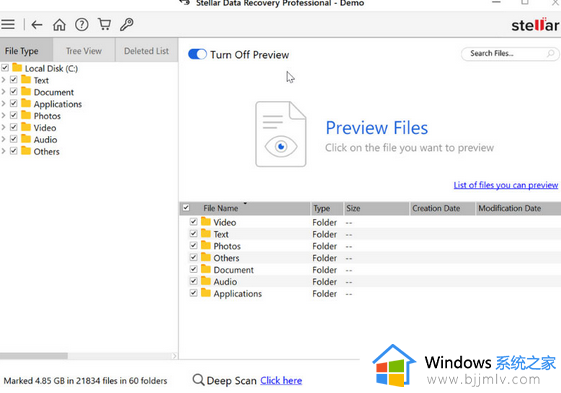Click the Document folder icon in file list

coord(206,269)
